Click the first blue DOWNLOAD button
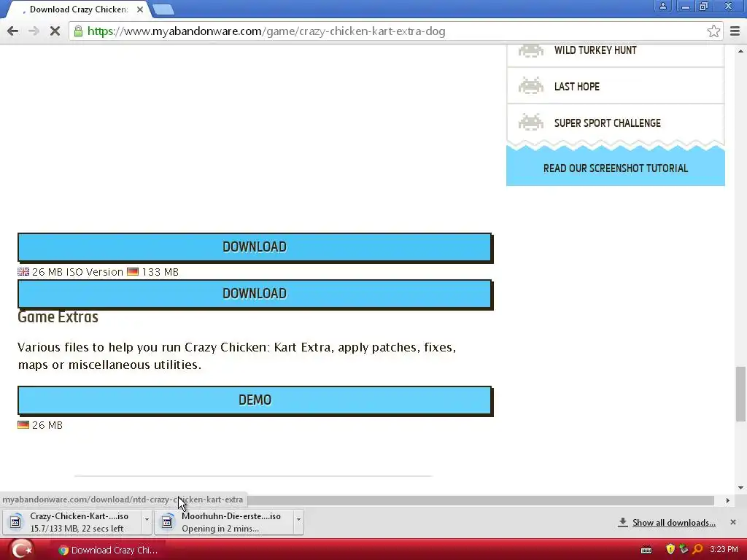Viewport: 747px width, 560px height. point(255,247)
